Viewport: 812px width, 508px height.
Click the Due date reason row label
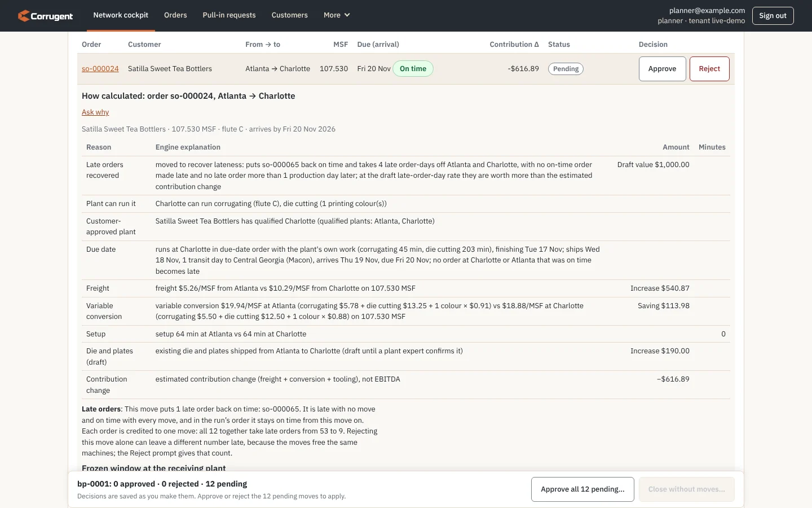tap(101, 249)
